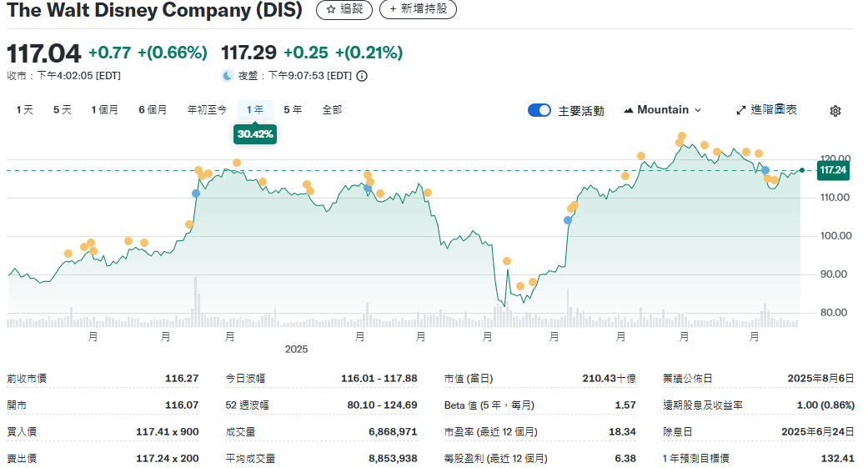Select the 1年 range tab
Viewport: 868px width, 468px height.
[x=254, y=109]
